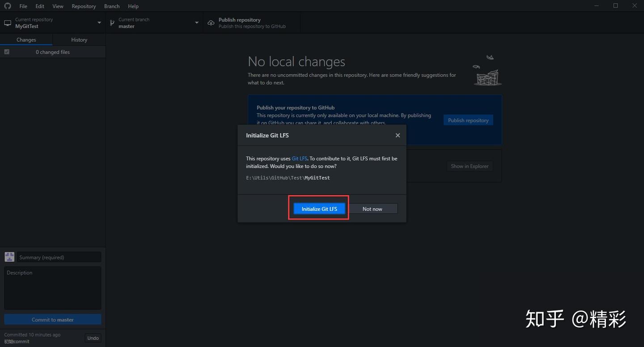The height and width of the screenshot is (347, 644).
Task: Click the No local changes illustration
Action: pos(487,70)
